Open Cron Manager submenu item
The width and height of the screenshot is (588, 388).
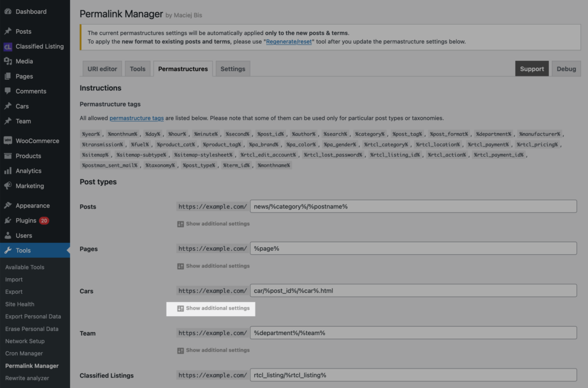[x=24, y=354]
